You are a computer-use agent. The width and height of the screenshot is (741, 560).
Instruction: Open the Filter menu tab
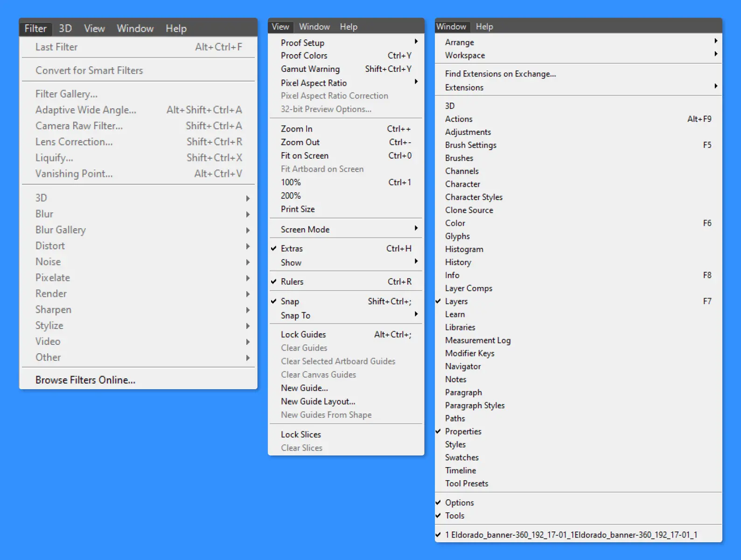point(35,28)
